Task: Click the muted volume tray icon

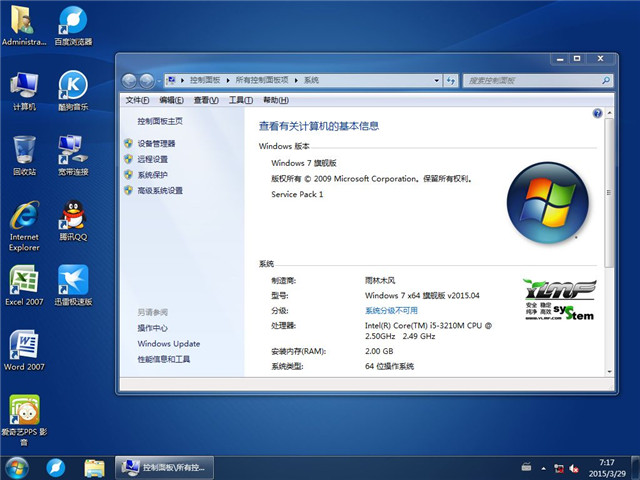Action: (x=574, y=468)
